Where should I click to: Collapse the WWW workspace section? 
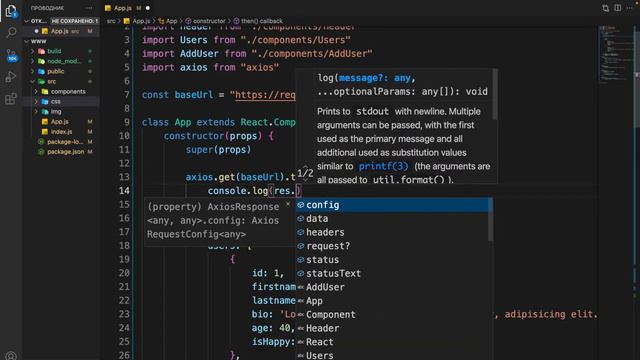pyautogui.click(x=27, y=41)
